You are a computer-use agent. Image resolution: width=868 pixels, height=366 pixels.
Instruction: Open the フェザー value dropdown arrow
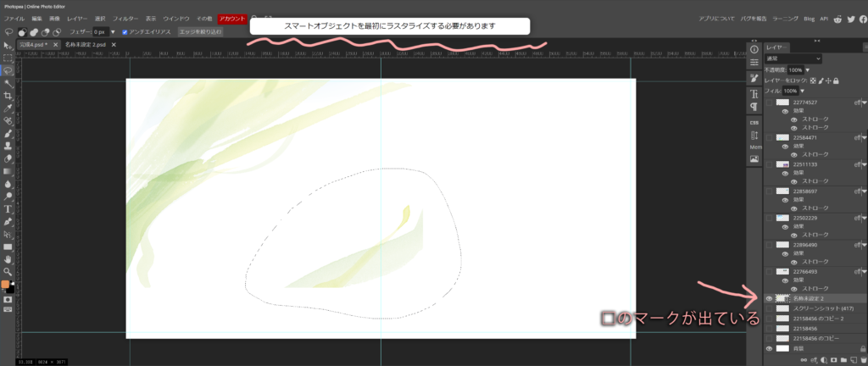(x=113, y=32)
